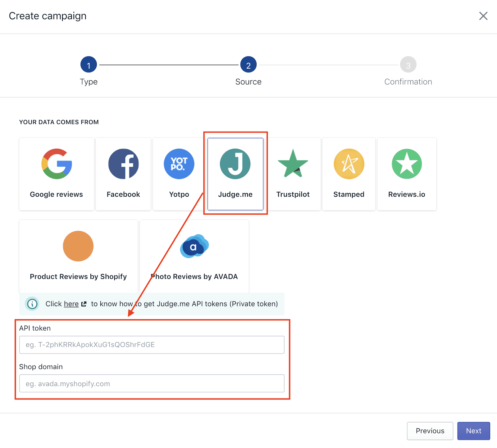Image resolution: width=497 pixels, height=448 pixels.
Task: Go back to step 1 Type
Action: point(89,65)
